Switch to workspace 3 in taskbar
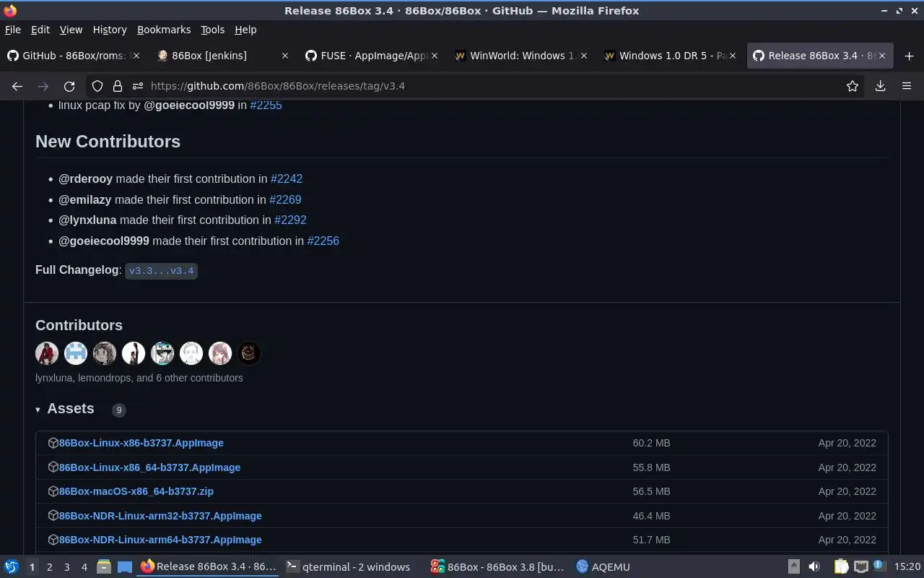924x578 pixels. [67, 567]
